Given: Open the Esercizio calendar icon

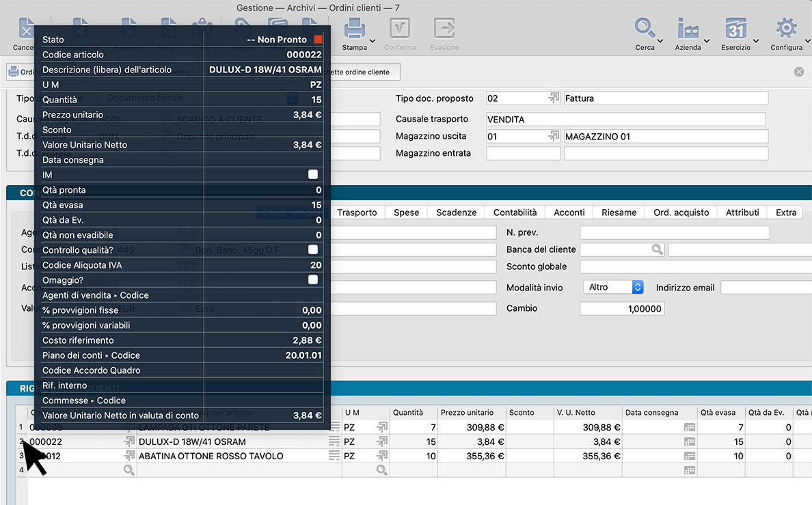Looking at the screenshot, I should pyautogui.click(x=735, y=29).
